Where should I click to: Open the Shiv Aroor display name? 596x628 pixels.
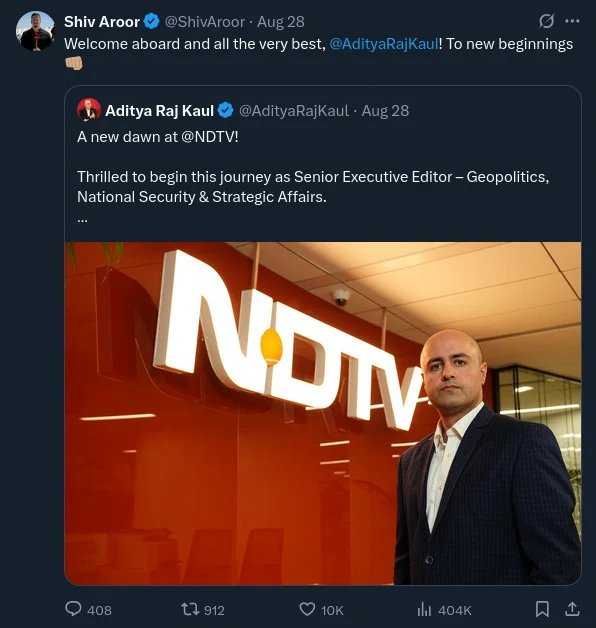(102, 22)
